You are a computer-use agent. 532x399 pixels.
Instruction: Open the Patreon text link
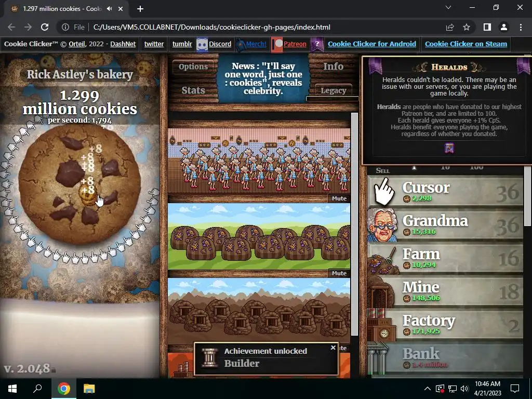tap(295, 44)
